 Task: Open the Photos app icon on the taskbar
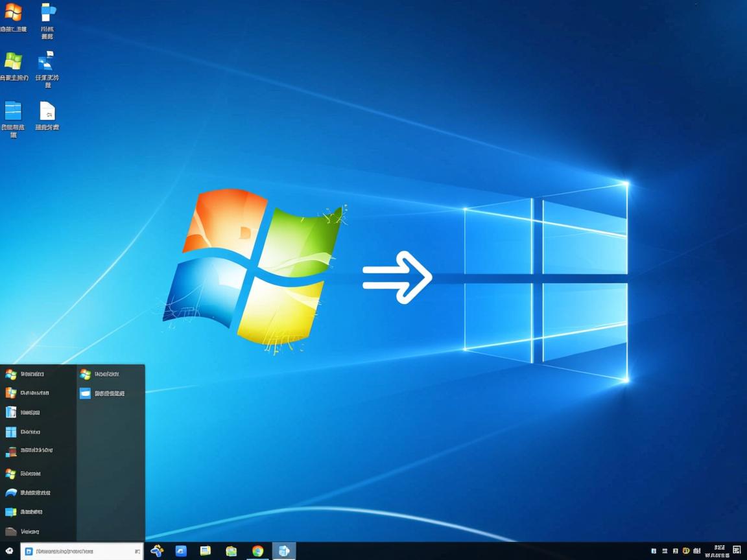231,552
